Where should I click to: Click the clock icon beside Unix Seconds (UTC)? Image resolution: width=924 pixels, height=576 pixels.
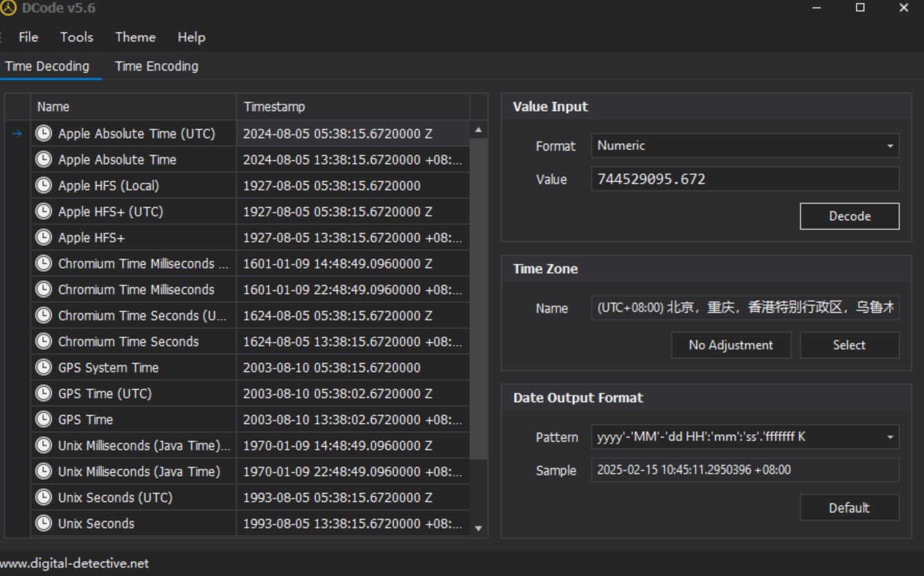(x=44, y=498)
